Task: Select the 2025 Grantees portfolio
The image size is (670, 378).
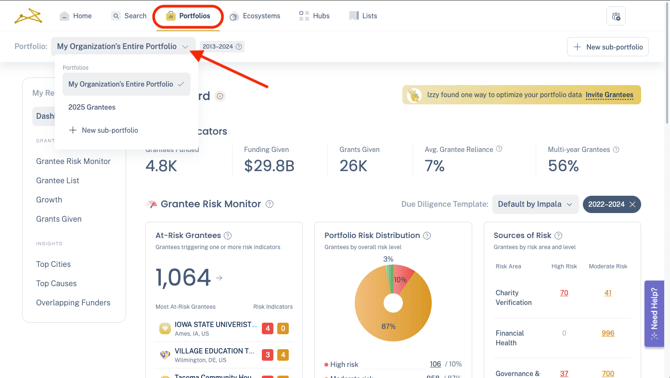Action: click(92, 107)
